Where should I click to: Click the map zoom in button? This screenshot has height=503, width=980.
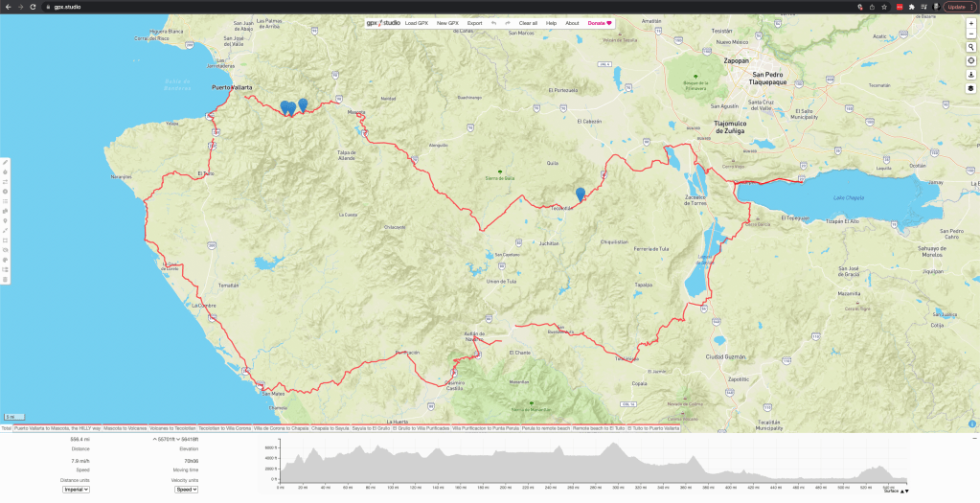[x=971, y=22]
